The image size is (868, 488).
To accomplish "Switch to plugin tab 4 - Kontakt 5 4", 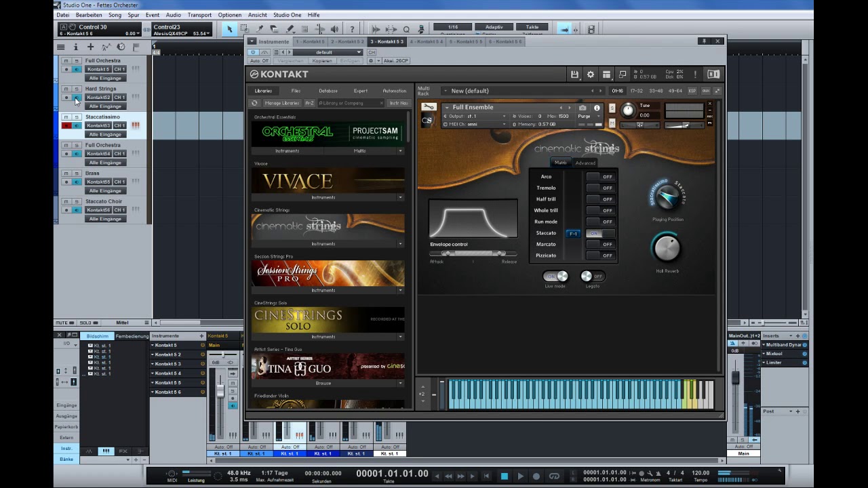I will click(427, 41).
